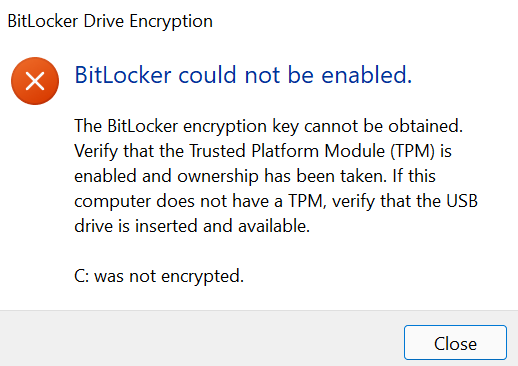The height and width of the screenshot is (366, 518).
Task: Click the red error X icon
Action: 35,81
